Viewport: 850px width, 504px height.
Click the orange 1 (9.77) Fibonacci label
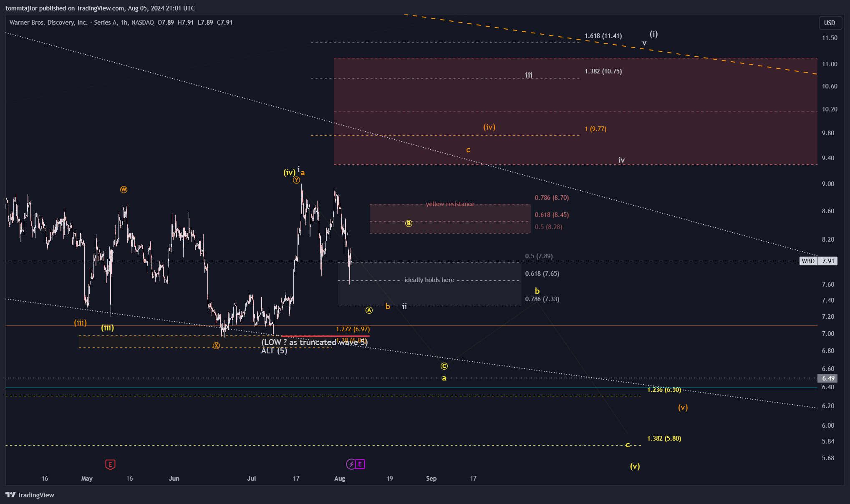click(595, 129)
